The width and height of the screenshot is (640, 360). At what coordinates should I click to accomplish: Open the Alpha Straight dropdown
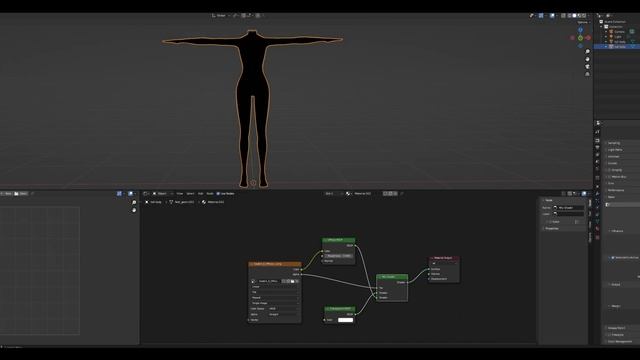pos(284,314)
